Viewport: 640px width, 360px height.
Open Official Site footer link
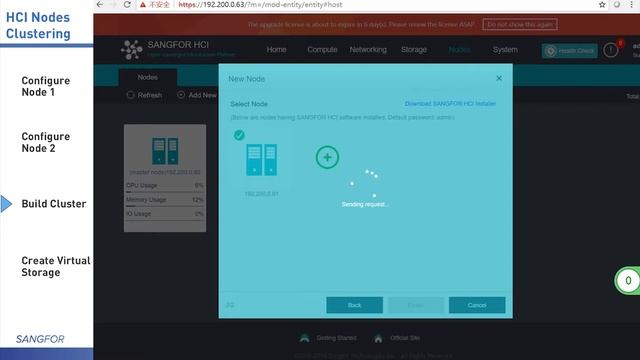click(405, 338)
